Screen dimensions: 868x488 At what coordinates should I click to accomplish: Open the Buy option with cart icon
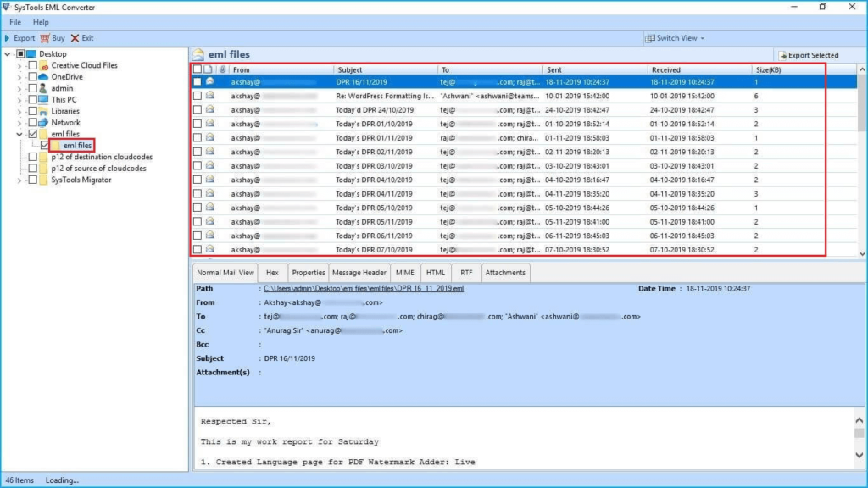pyautogui.click(x=44, y=38)
